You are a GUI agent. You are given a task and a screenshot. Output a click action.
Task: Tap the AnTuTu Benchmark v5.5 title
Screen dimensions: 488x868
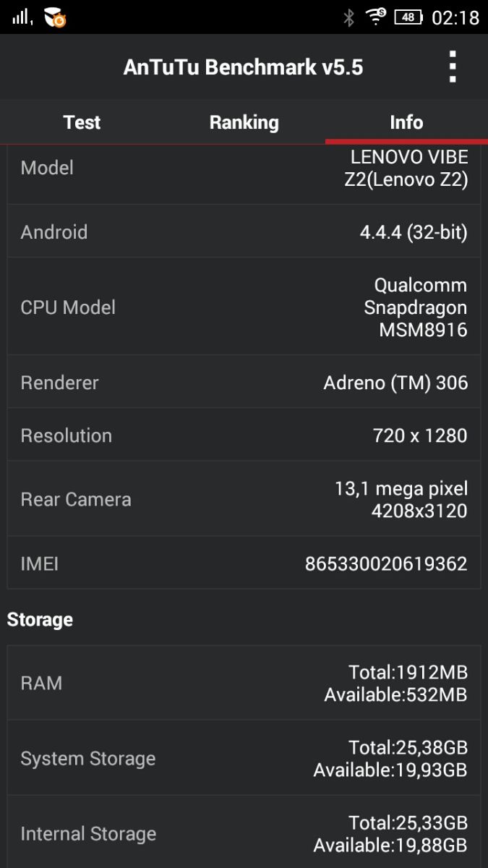pyautogui.click(x=243, y=67)
